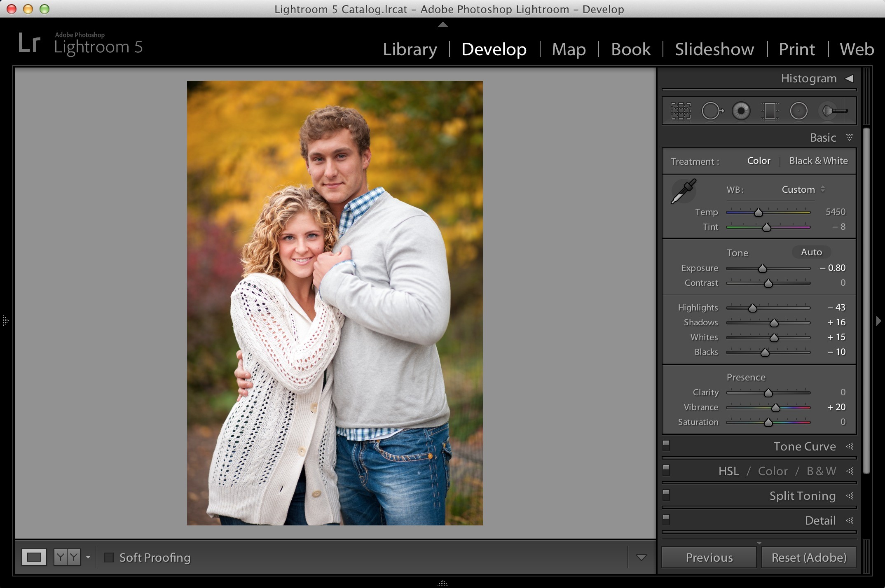Select Black & White treatment

tap(818, 161)
